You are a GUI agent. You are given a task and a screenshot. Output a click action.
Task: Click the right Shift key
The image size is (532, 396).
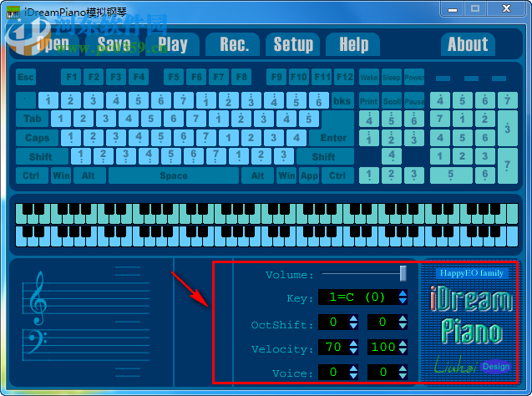324,157
